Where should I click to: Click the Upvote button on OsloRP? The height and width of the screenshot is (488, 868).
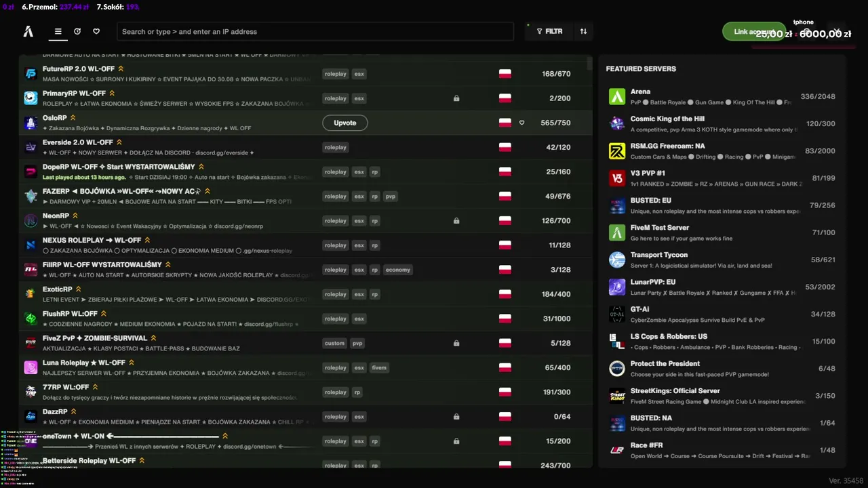click(x=345, y=123)
